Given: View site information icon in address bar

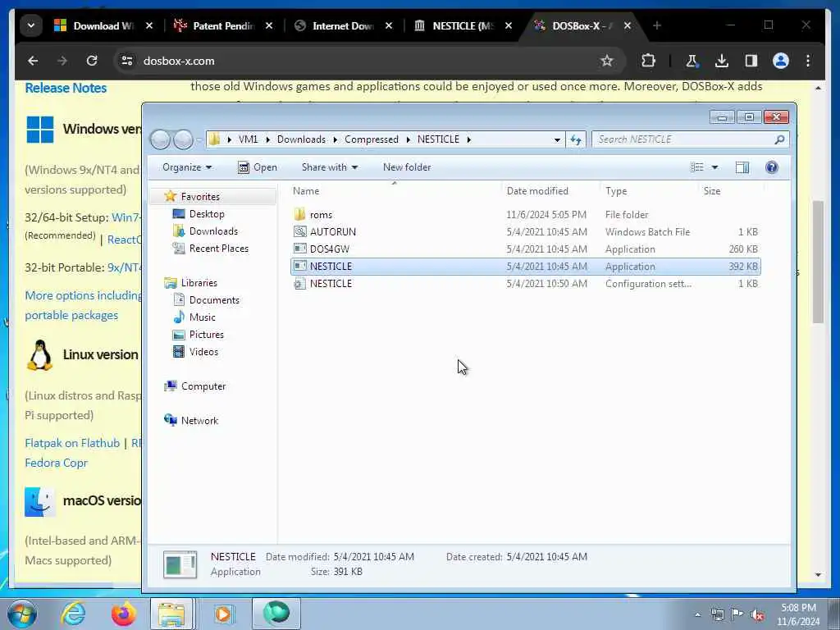Looking at the screenshot, I should [127, 61].
